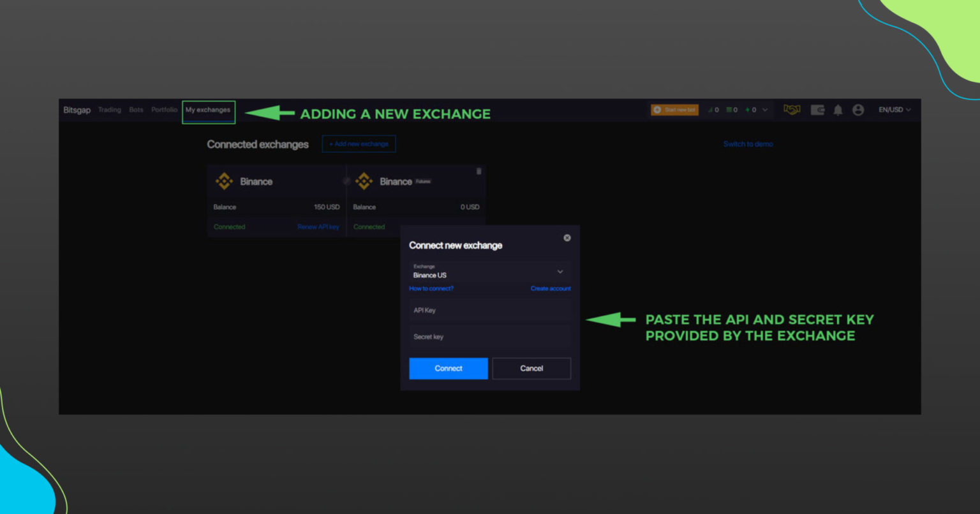Open the Portfolio section
Screen dimensions: 980x514
coord(165,110)
